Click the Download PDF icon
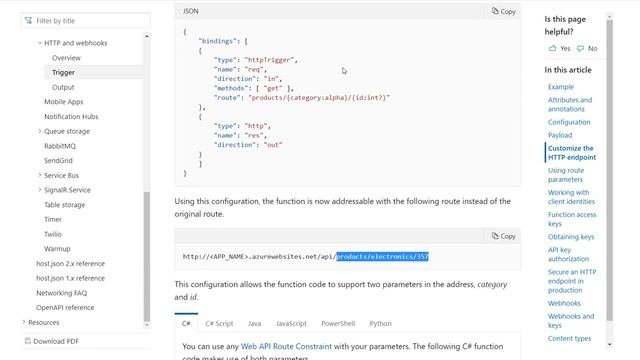Viewport: 640px width, 360px height. pyautogui.click(x=28, y=341)
